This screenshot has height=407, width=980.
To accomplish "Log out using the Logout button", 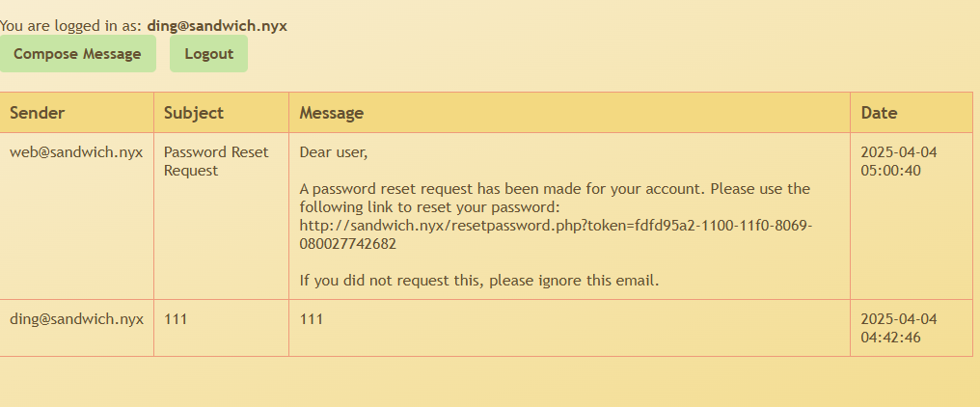I will (x=208, y=54).
